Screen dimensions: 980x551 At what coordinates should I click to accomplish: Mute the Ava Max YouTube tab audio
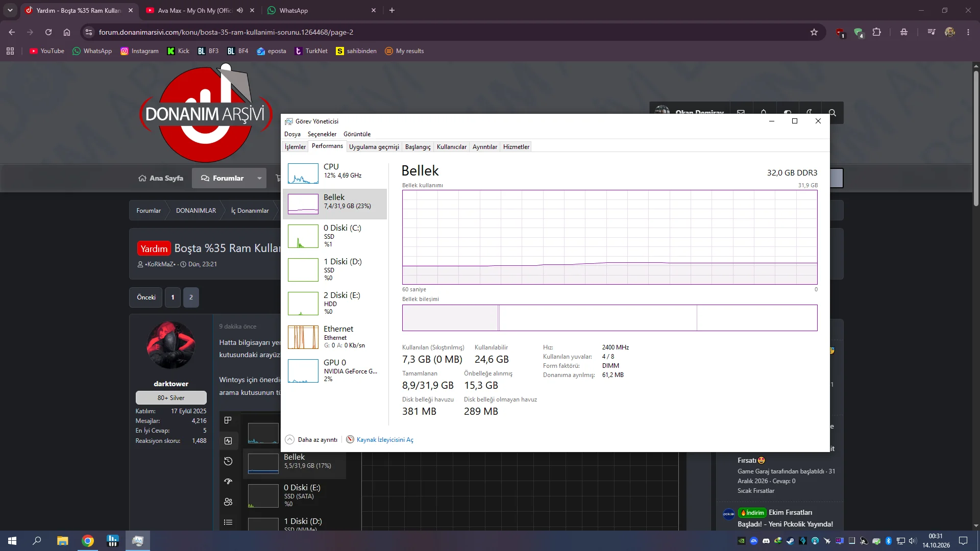[x=240, y=10]
